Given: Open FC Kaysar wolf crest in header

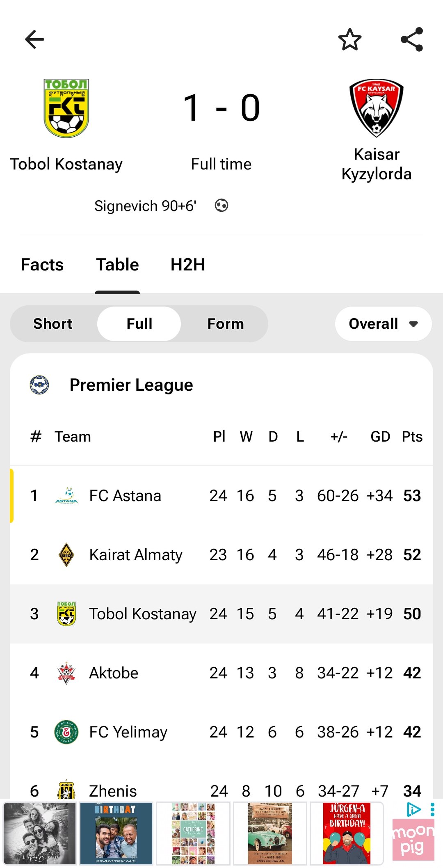Looking at the screenshot, I should tap(376, 108).
